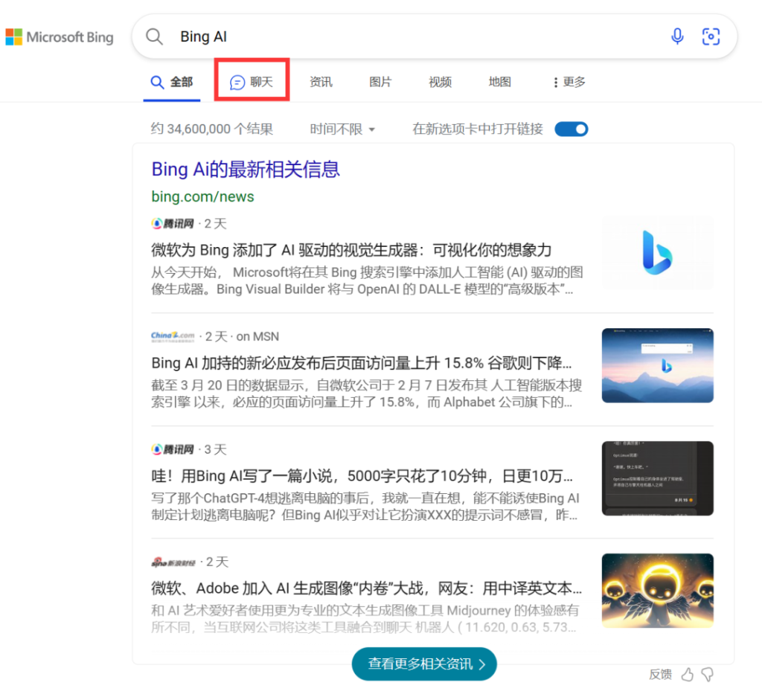Click the thumbs down feedback icon
This screenshot has height=700, width=762.
(x=708, y=674)
